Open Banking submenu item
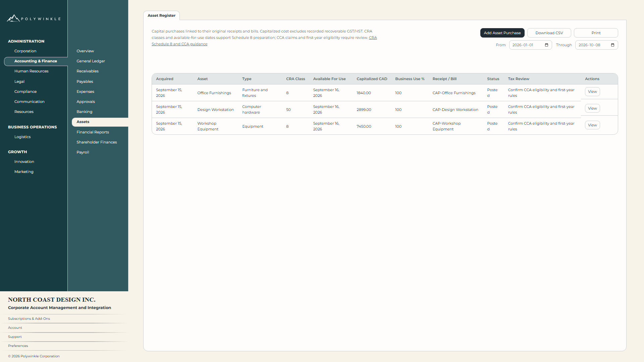 pyautogui.click(x=84, y=112)
